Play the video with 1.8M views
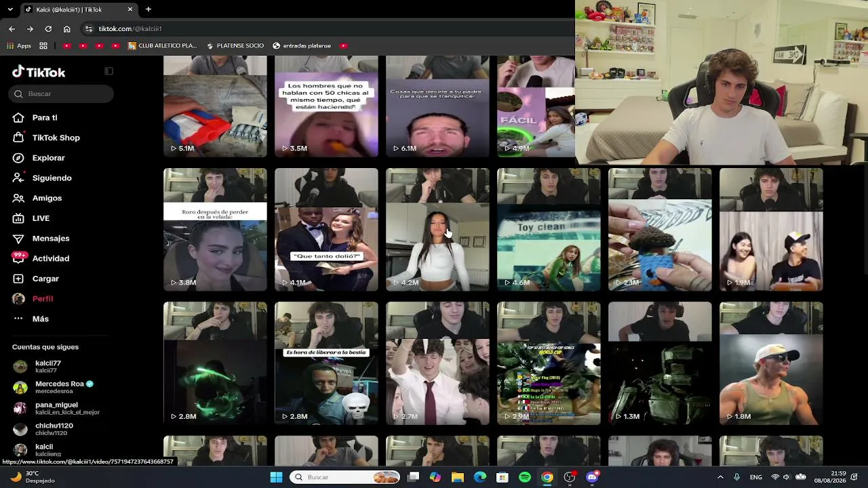This screenshot has width=868, height=488. [x=771, y=363]
